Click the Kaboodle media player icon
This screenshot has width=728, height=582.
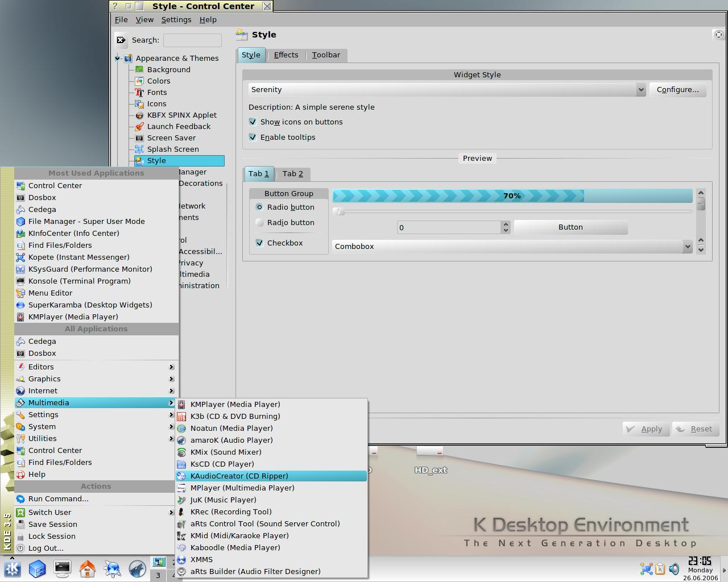(181, 548)
